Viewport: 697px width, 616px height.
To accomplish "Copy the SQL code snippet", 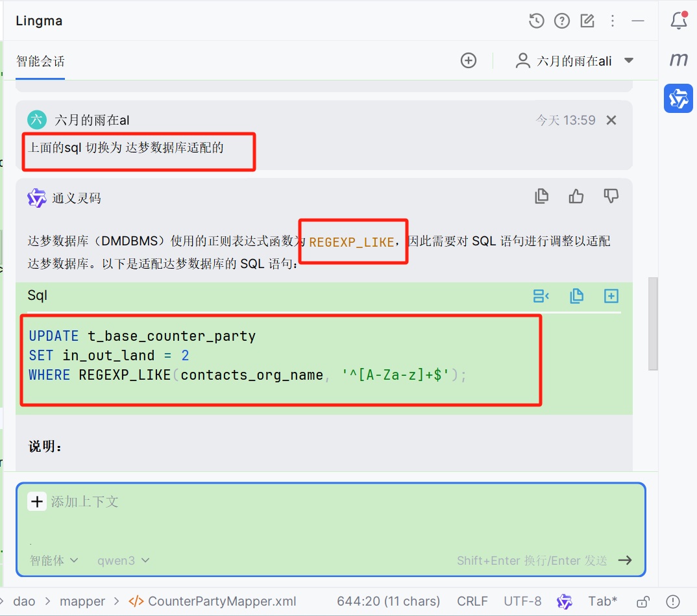I will pyautogui.click(x=576, y=295).
